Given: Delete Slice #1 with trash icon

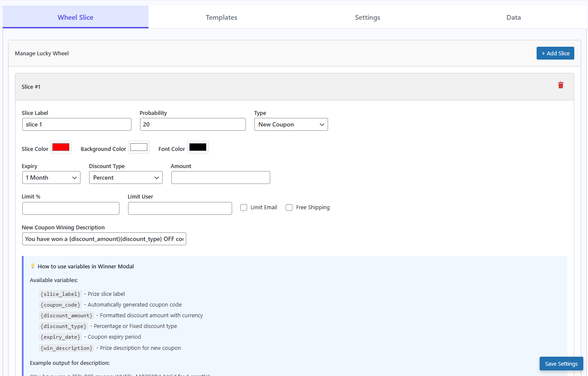Looking at the screenshot, I should coord(561,85).
